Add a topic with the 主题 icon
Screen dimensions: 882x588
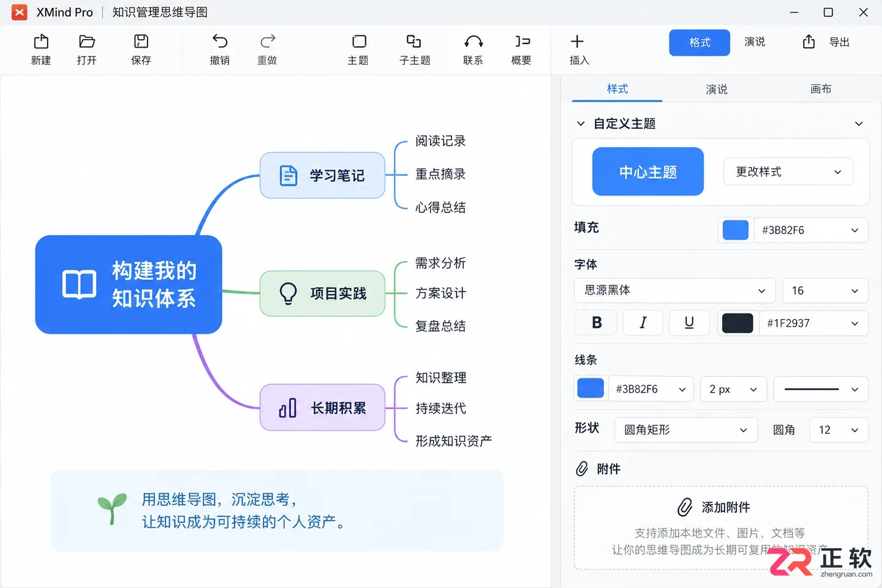[x=359, y=42]
